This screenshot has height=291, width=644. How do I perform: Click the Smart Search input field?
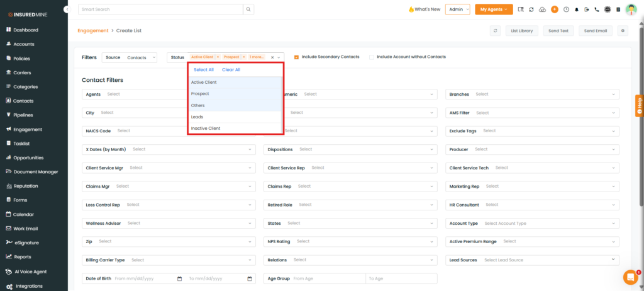coord(160,9)
